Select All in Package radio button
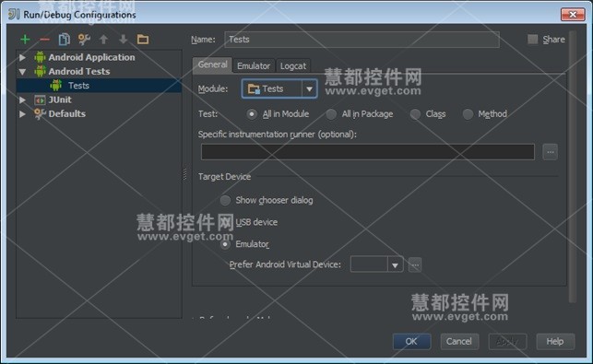The height and width of the screenshot is (364, 593). click(331, 114)
